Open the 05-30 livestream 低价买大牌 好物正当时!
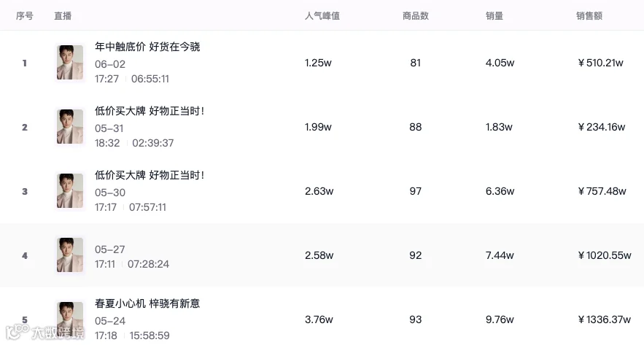This screenshot has width=644, height=345. pyautogui.click(x=150, y=175)
